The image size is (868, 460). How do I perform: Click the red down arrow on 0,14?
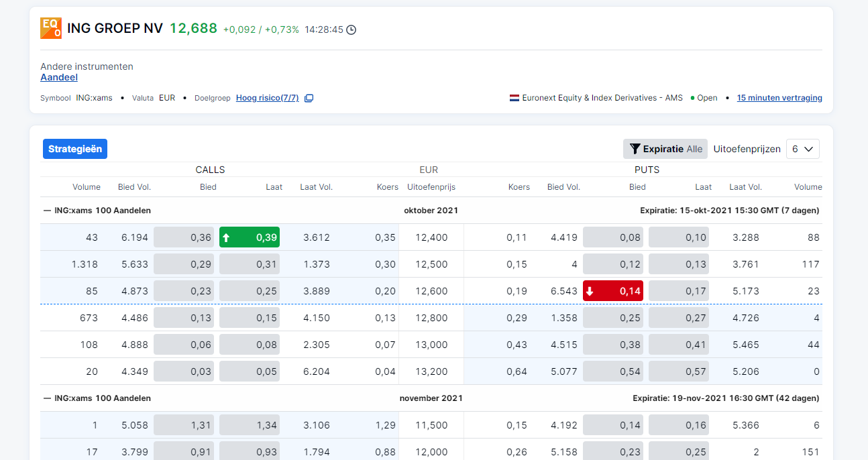point(590,291)
